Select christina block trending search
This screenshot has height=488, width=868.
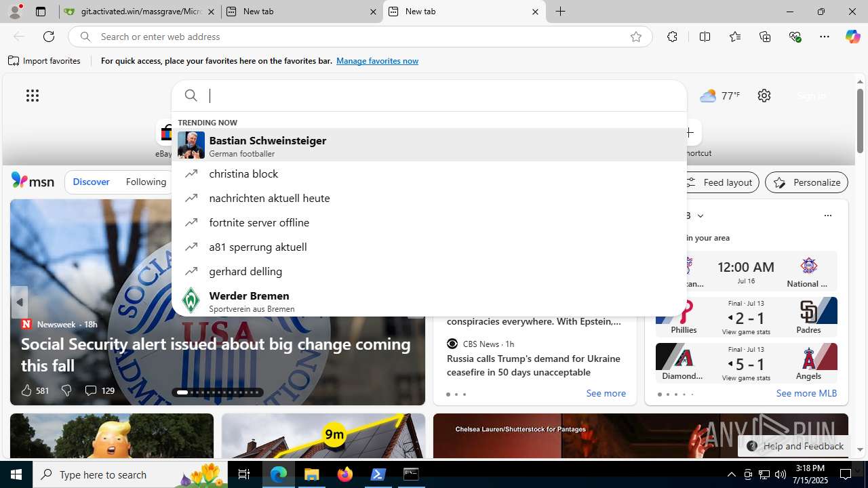click(x=429, y=174)
